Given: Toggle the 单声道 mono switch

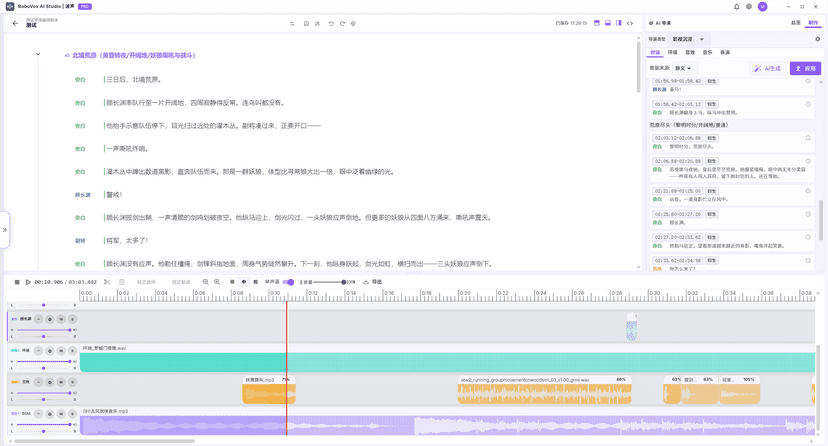Looking at the screenshot, I should tap(288, 282).
